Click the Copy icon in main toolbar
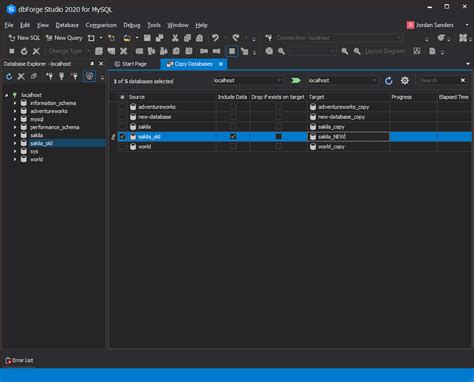Image resolution: width=474 pixels, height=382 pixels. pos(187,38)
